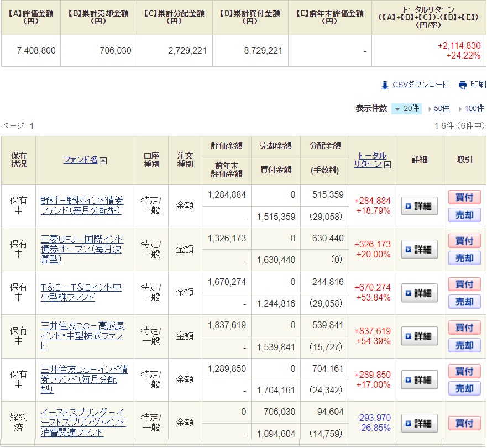Click 売却 for T&Dインド中小型株ファンド

464,302
